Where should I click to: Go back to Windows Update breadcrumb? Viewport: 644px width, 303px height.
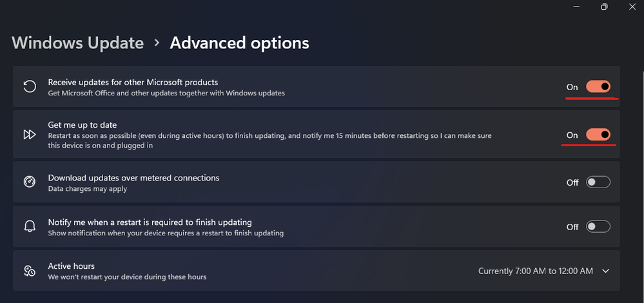[78, 43]
